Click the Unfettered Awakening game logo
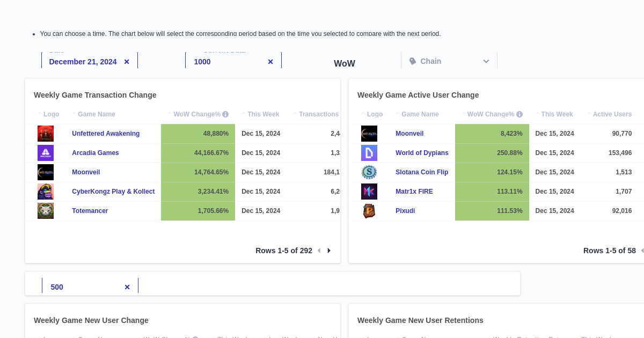The image size is (644, 338). click(46, 133)
